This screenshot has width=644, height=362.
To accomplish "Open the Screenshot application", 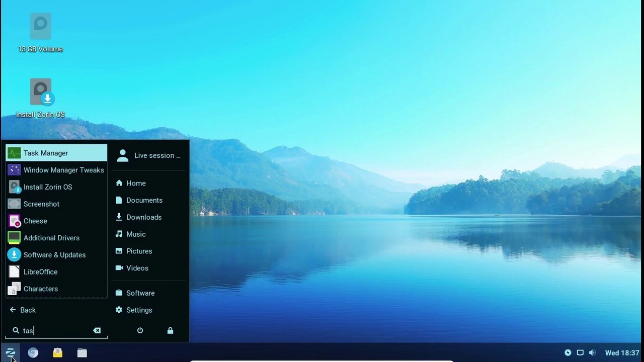I will 56,204.
